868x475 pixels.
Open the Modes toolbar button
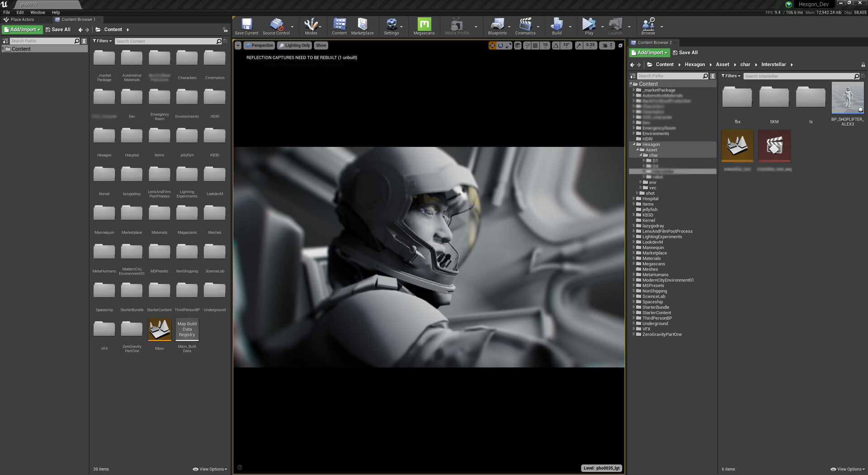coord(311,26)
